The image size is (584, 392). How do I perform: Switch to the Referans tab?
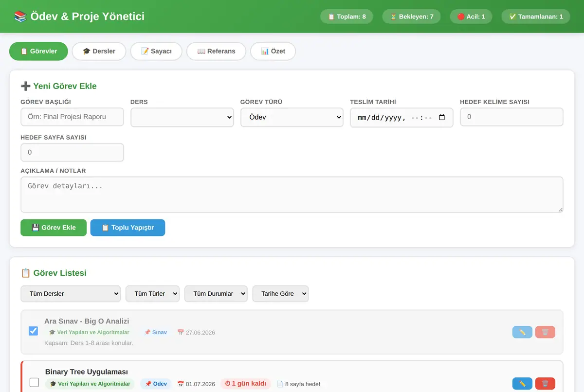click(x=216, y=51)
